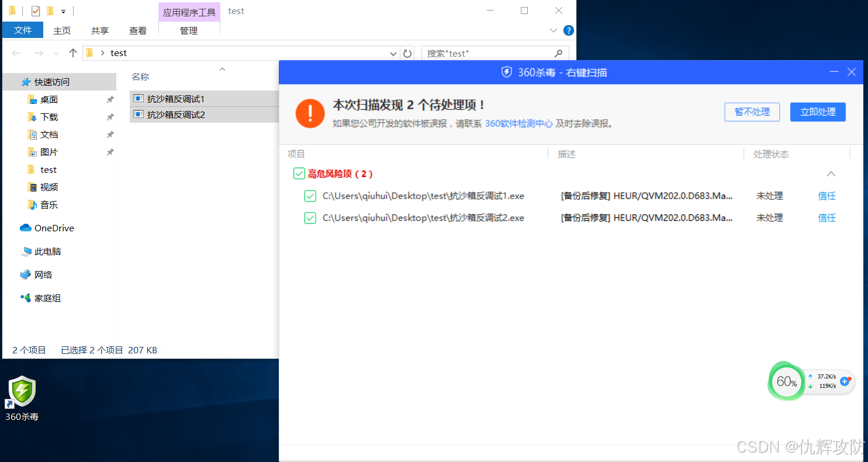Viewport: 868px width, 462px height.
Task: Click the search magnifier icon in Explorer
Action: pos(559,53)
